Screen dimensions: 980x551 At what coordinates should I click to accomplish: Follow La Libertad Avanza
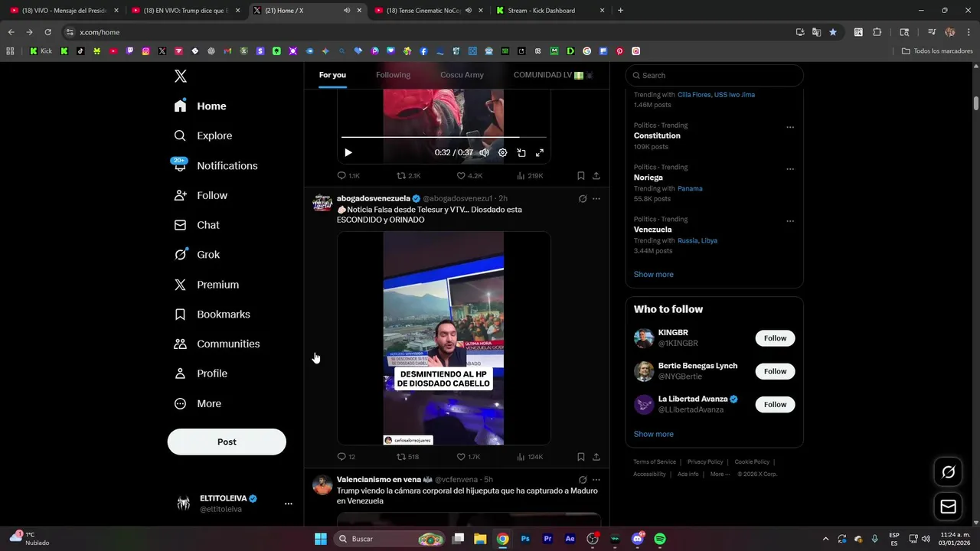[x=775, y=404]
